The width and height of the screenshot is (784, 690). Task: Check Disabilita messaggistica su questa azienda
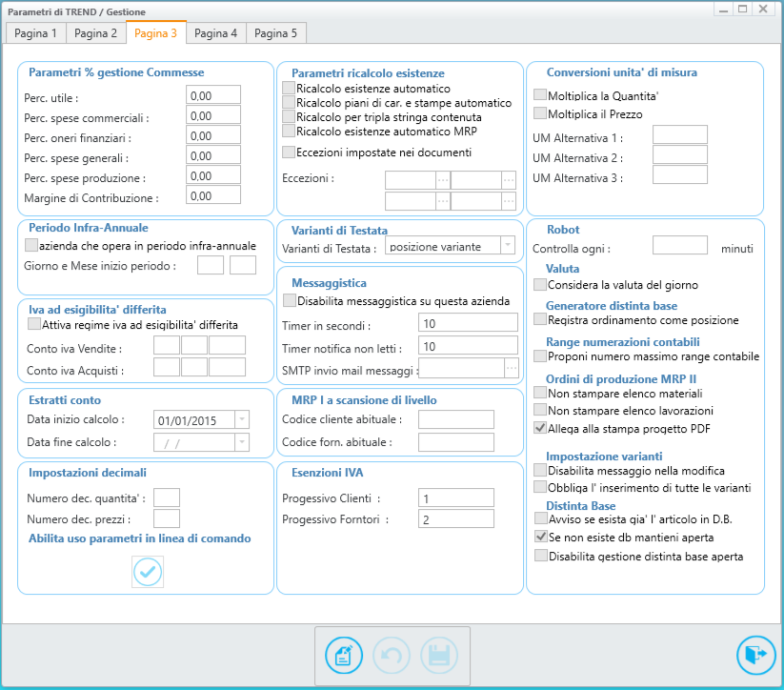coord(289,300)
